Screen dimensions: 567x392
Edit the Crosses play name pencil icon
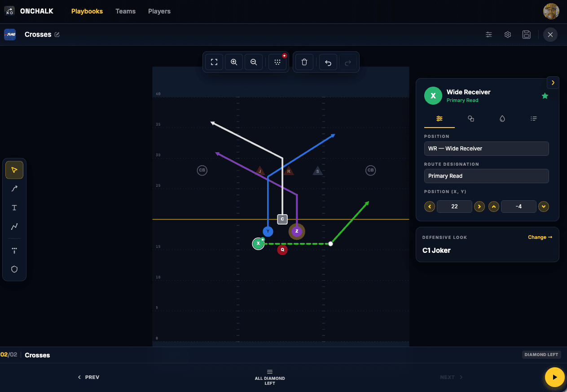coord(57,35)
